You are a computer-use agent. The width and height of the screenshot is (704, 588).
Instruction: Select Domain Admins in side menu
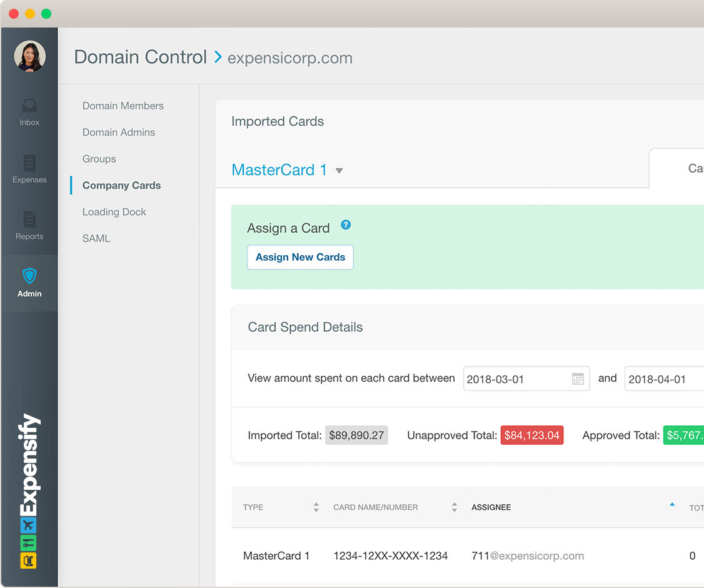118,133
